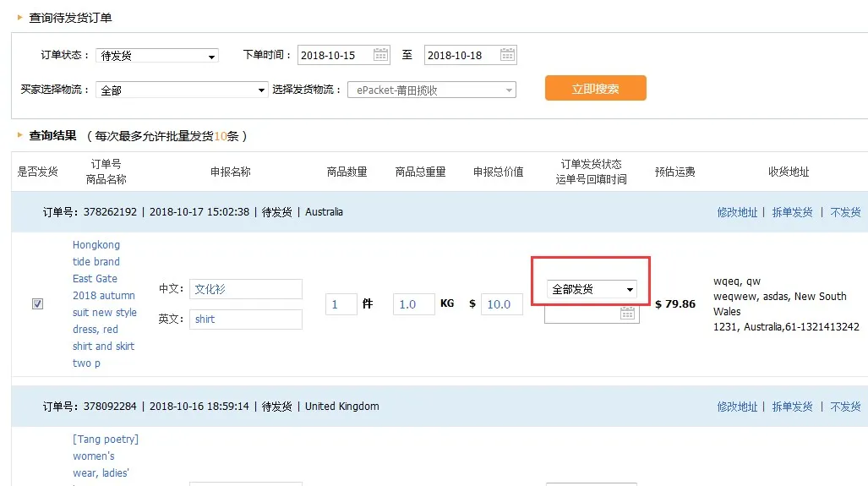
Task: Click the 预估运费 column header
Action: pos(674,172)
